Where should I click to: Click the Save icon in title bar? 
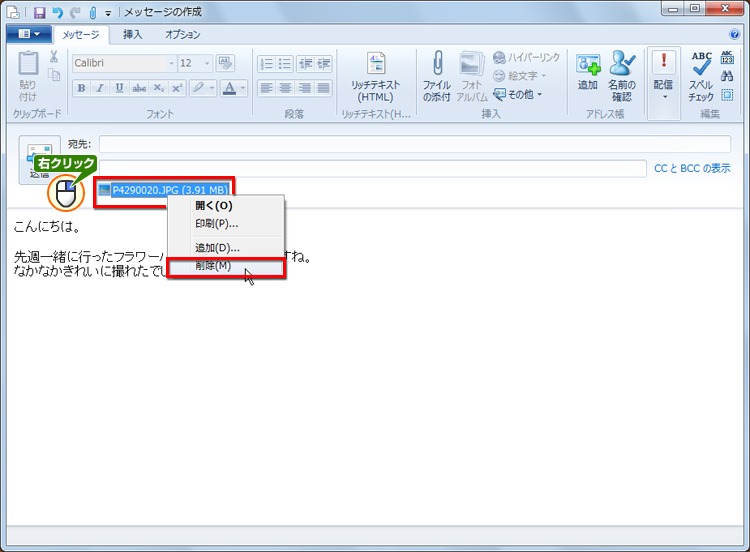pos(40,11)
